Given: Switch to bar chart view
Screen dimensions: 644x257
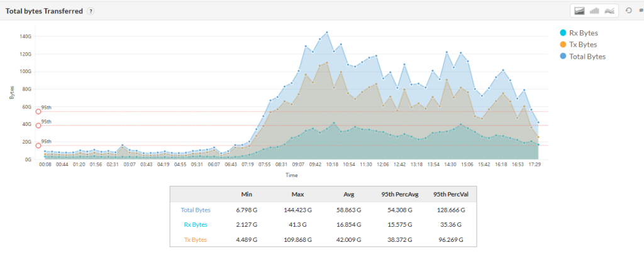Looking at the screenshot, I should (x=594, y=11).
